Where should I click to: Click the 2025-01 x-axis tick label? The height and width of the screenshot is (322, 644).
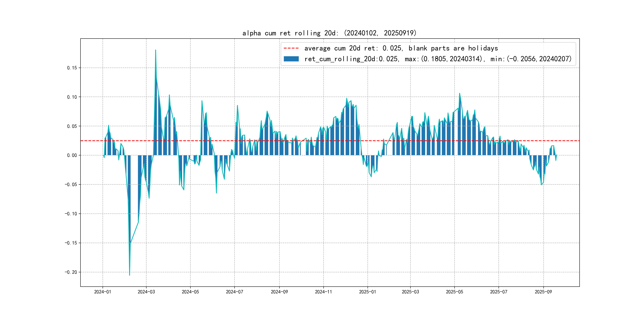pos(367,292)
